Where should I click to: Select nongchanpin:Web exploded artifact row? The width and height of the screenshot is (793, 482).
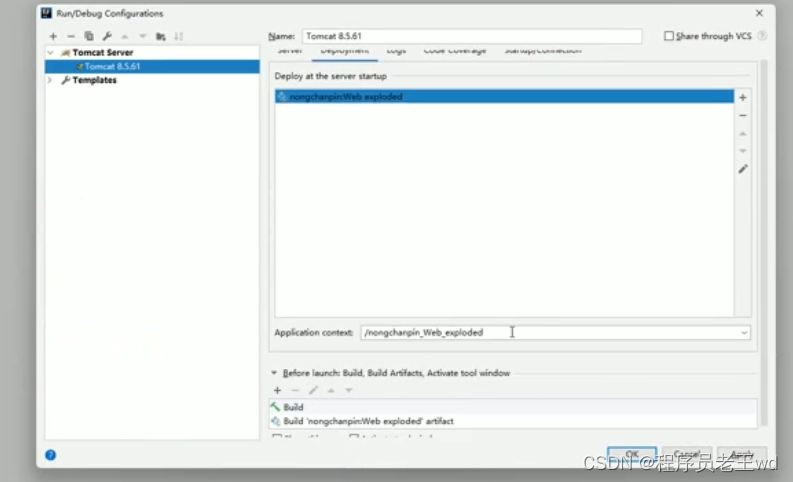(504, 96)
